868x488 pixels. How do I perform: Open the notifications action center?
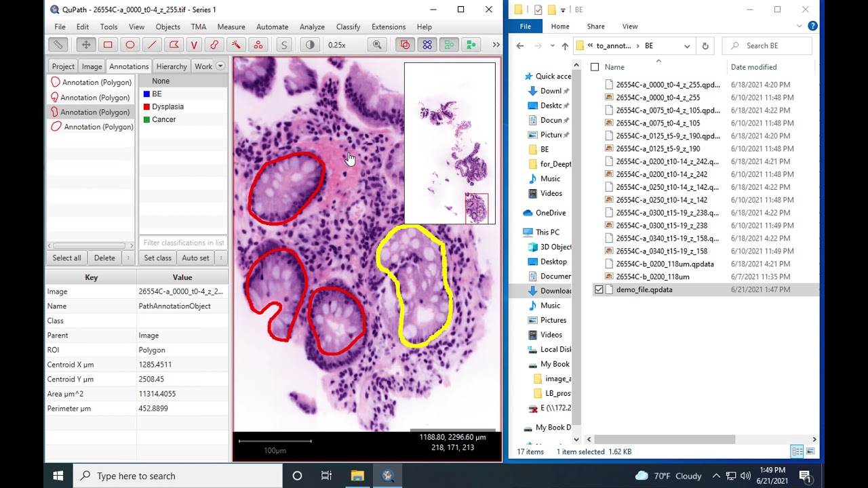805,476
